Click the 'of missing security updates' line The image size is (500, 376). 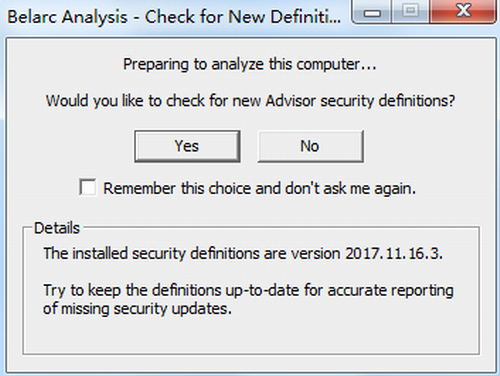pos(137,309)
